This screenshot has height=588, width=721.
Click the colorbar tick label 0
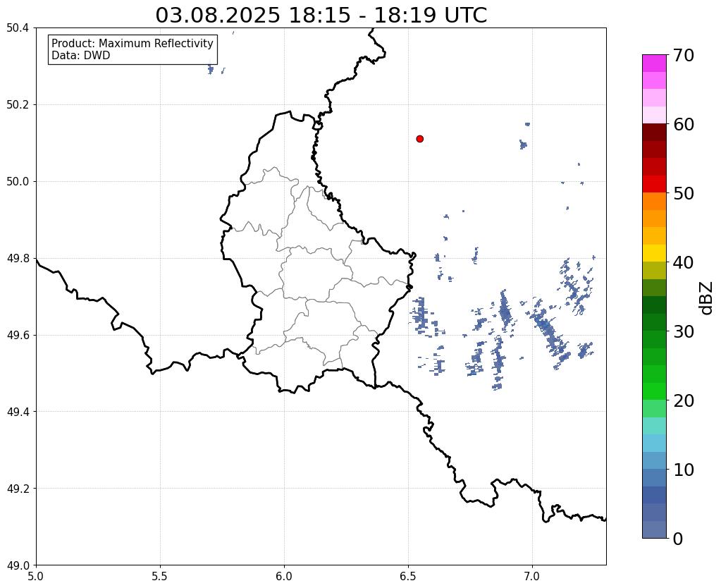tap(678, 539)
